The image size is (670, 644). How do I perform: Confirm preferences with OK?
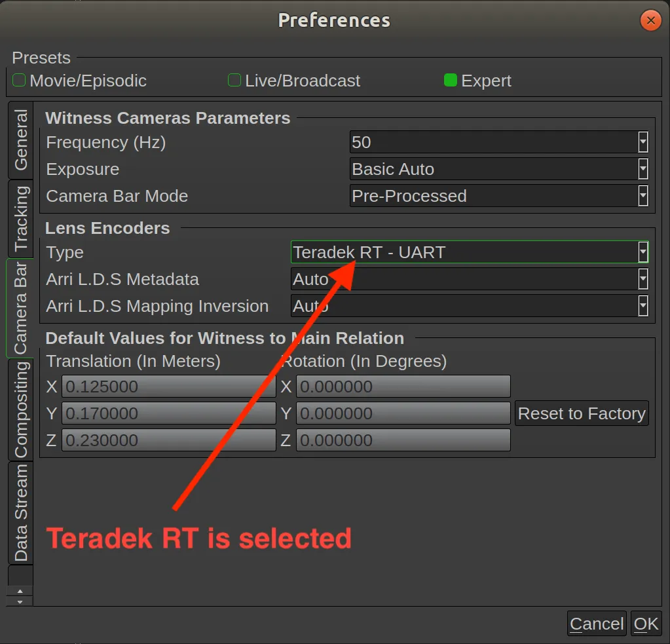click(646, 624)
